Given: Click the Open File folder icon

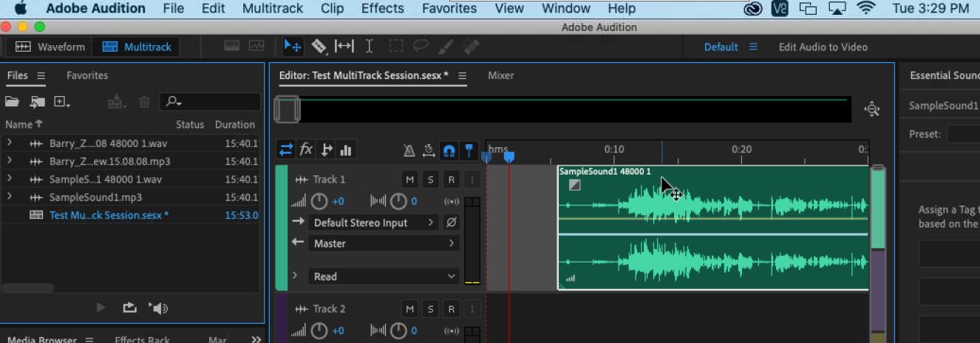Looking at the screenshot, I should (x=13, y=102).
